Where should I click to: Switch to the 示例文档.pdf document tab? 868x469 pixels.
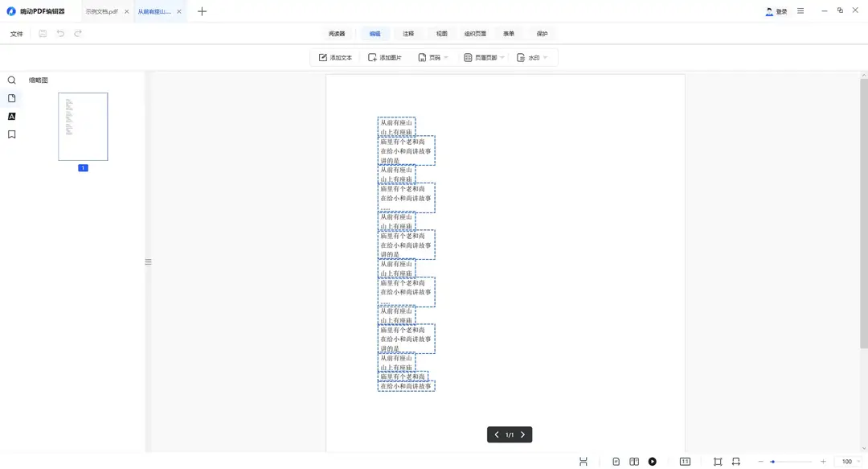[101, 11]
